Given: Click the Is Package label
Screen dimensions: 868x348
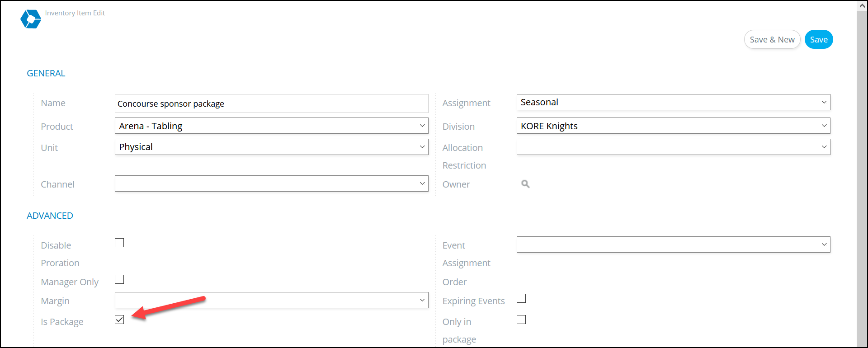Looking at the screenshot, I should [x=62, y=322].
